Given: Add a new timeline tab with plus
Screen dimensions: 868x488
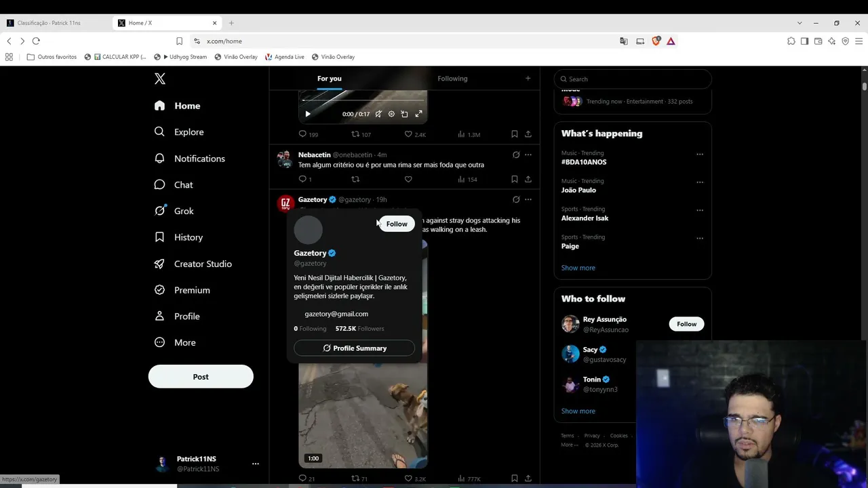Looking at the screenshot, I should [x=528, y=79].
